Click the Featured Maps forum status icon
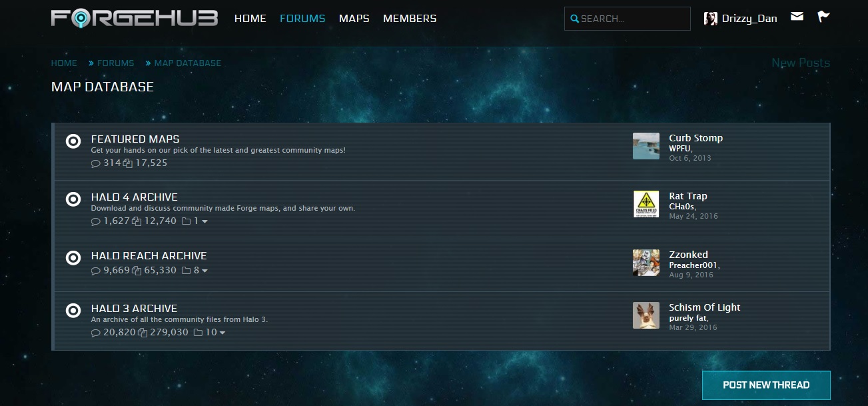 [x=73, y=141]
